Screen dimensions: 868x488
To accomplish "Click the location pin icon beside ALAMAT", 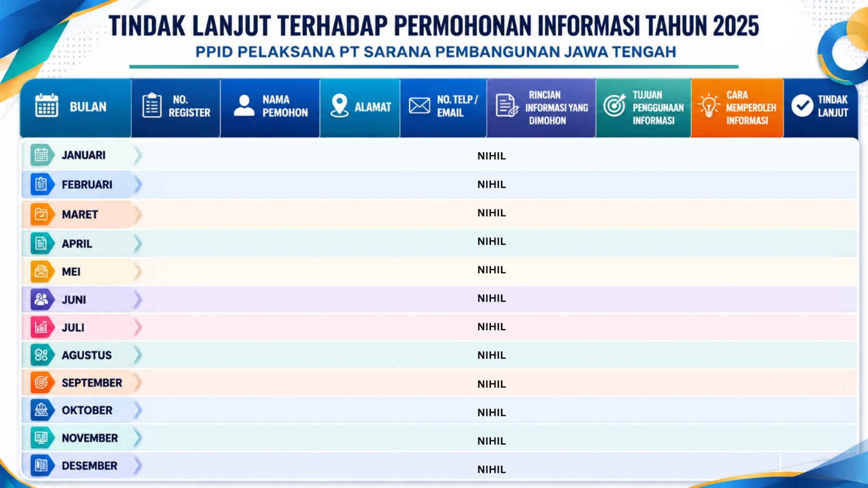I will click(x=340, y=105).
